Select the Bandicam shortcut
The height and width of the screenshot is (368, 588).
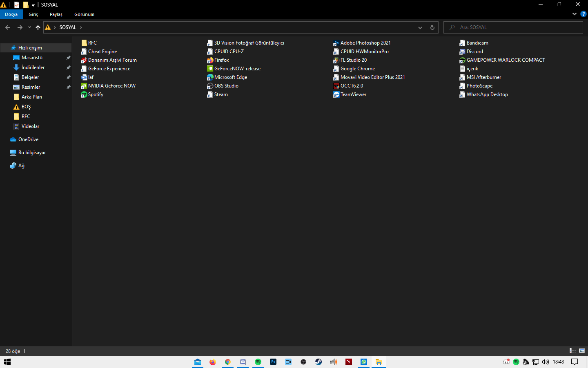[x=474, y=43]
